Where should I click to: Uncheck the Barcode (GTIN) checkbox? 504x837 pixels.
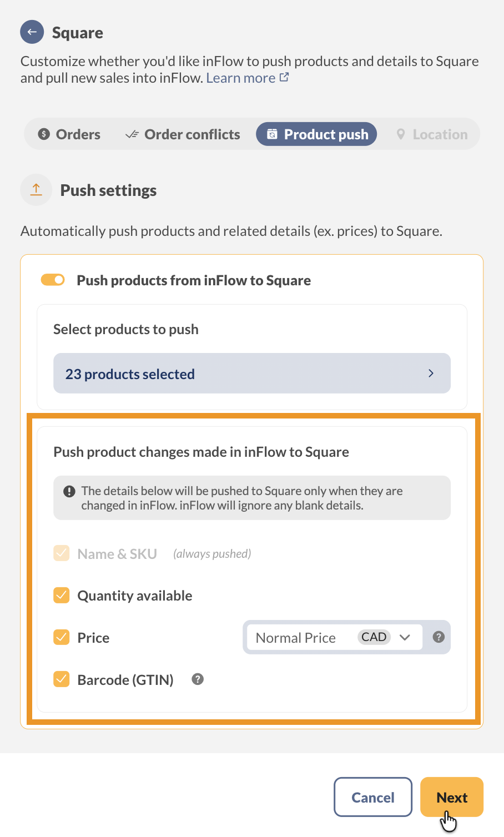61,679
